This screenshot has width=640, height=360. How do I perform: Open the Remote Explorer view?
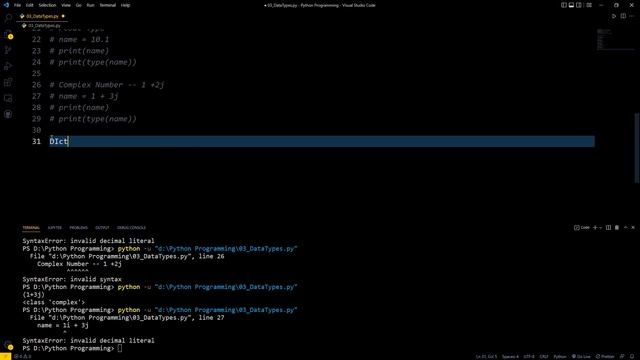click(8, 98)
